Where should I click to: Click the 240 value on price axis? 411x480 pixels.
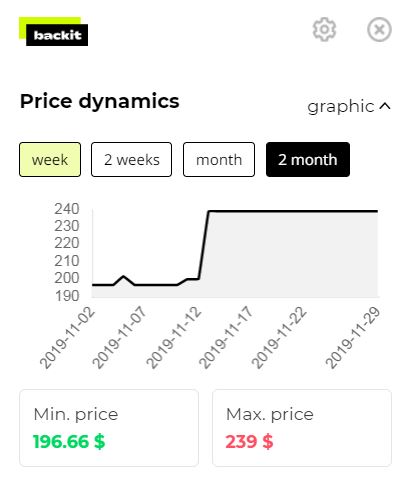click(67, 209)
